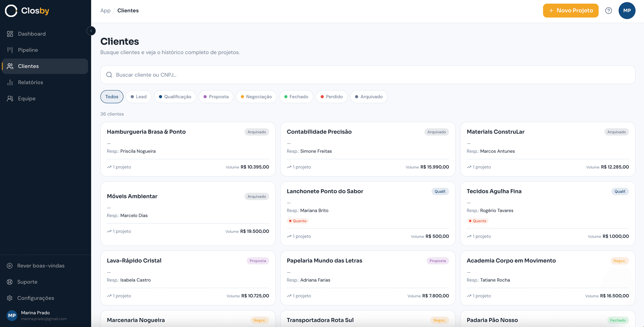Collapse the sidebar with the chevron button

[x=91, y=31]
